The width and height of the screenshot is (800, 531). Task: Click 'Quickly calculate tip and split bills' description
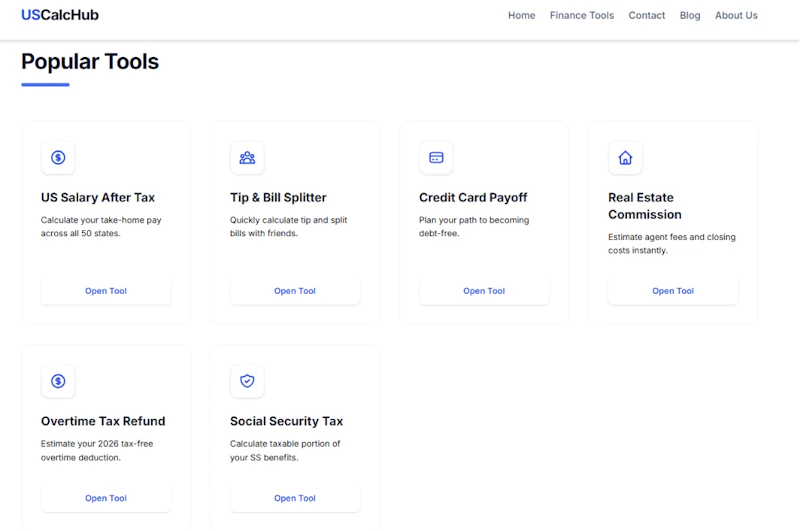click(288, 227)
